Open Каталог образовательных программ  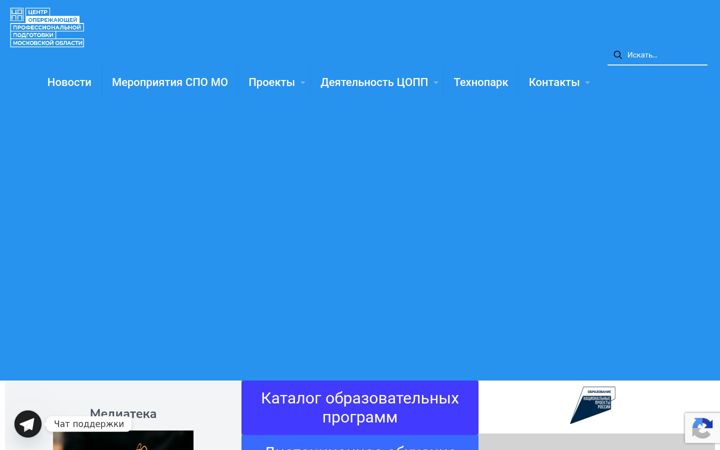point(360,408)
